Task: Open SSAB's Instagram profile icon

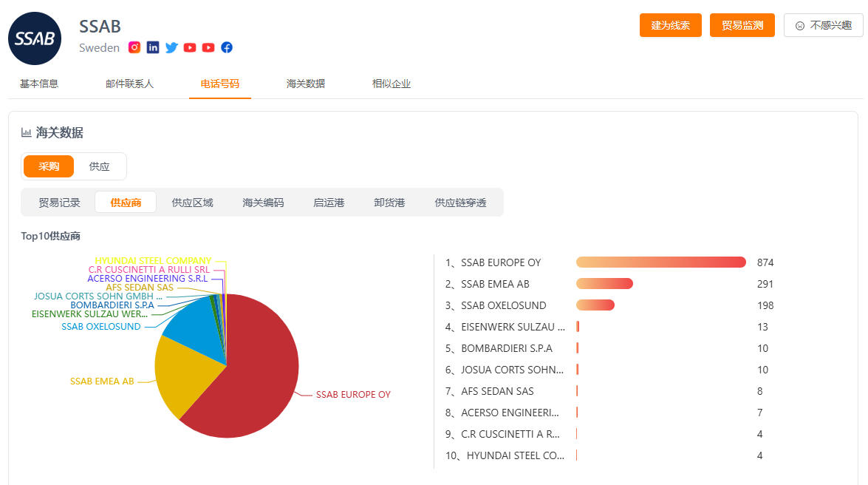Action: [134, 47]
